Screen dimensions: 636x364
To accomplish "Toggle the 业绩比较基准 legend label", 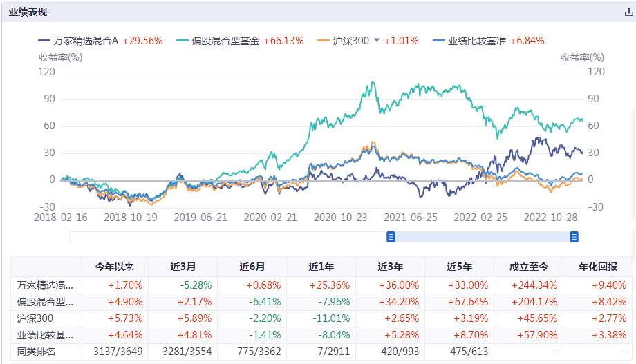I will [477, 41].
